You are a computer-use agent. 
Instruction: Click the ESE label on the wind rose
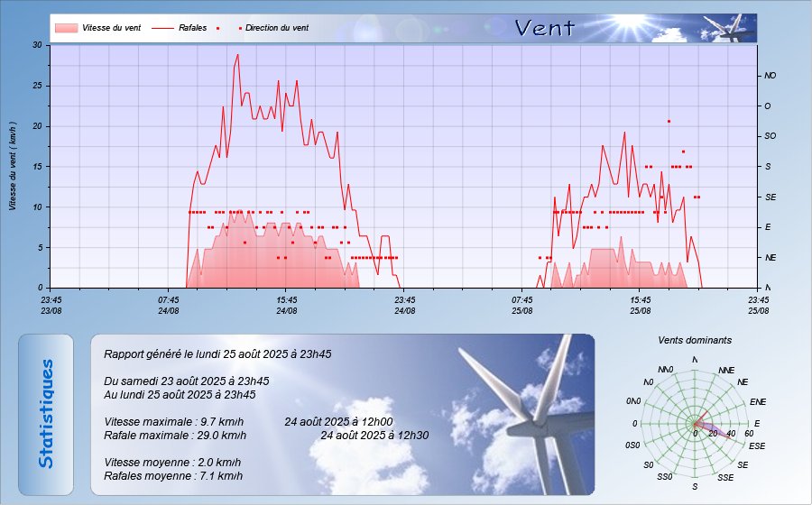757,445
